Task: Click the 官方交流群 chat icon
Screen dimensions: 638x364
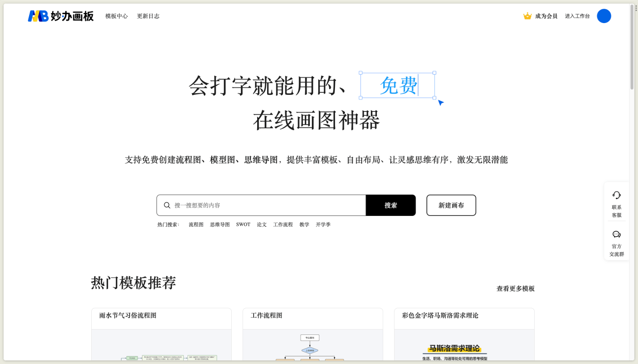Action: 616,234
